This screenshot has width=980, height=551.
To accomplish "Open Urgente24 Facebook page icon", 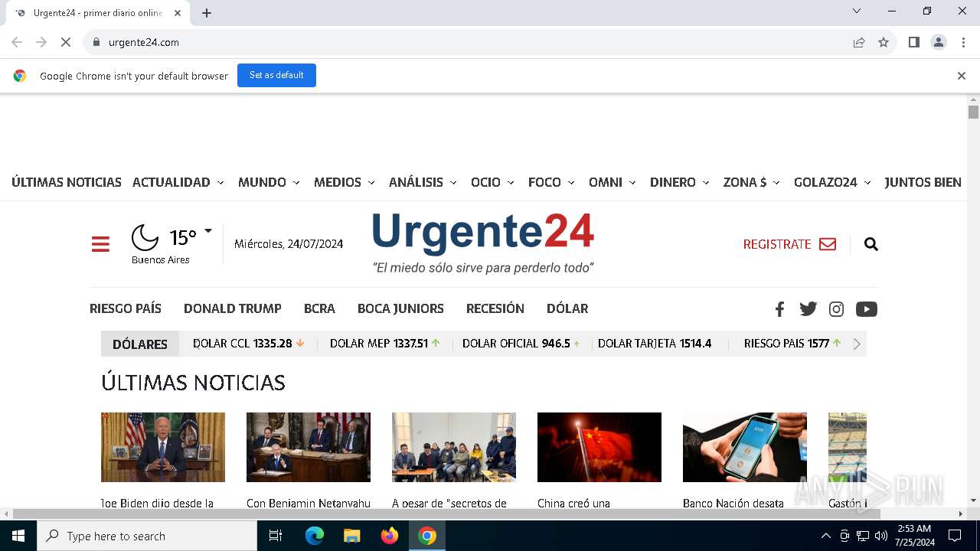I will [779, 309].
